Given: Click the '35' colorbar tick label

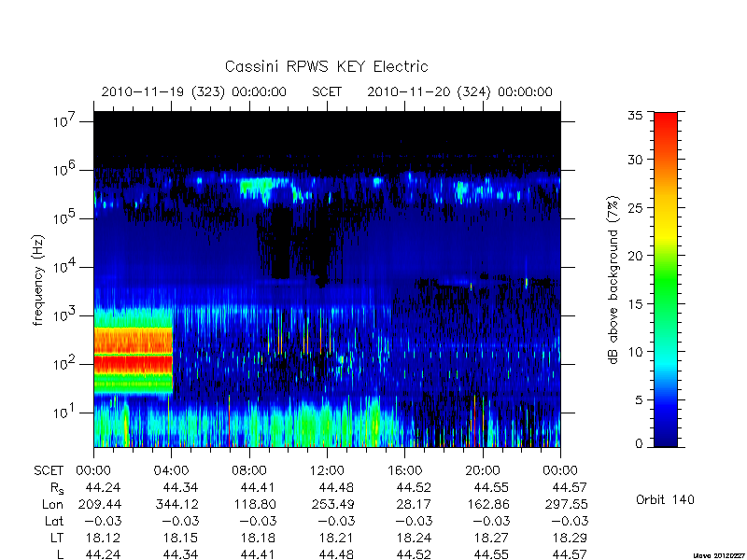Looking at the screenshot, I should pos(635,116).
